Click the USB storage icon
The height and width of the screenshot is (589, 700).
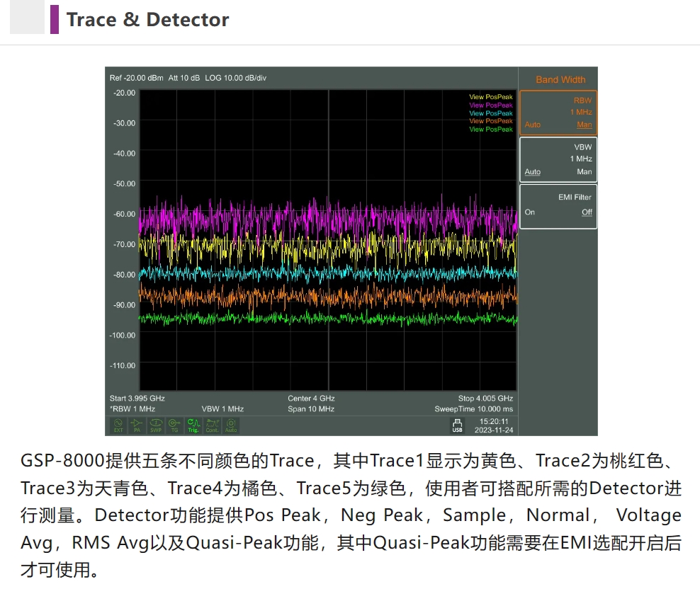pos(457,425)
